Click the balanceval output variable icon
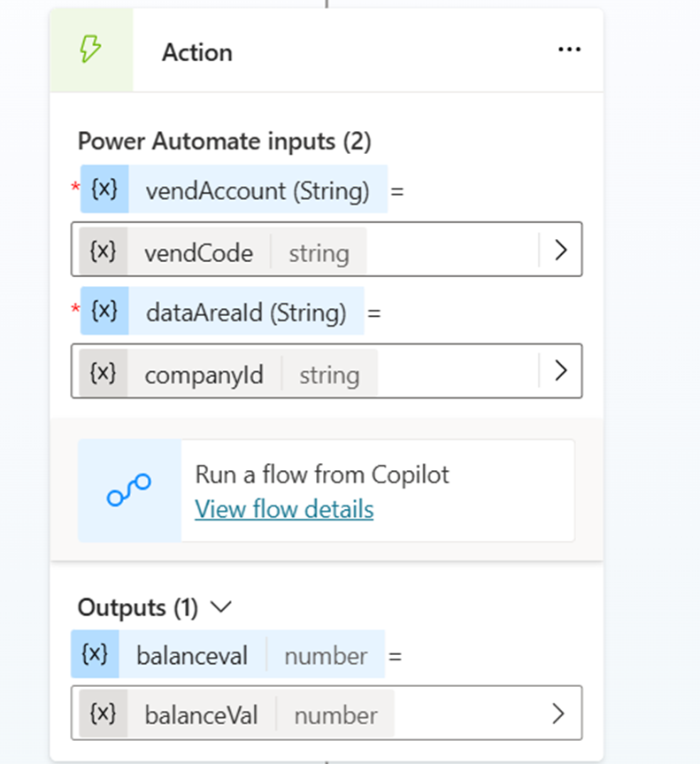The image size is (700, 764). [x=95, y=654]
